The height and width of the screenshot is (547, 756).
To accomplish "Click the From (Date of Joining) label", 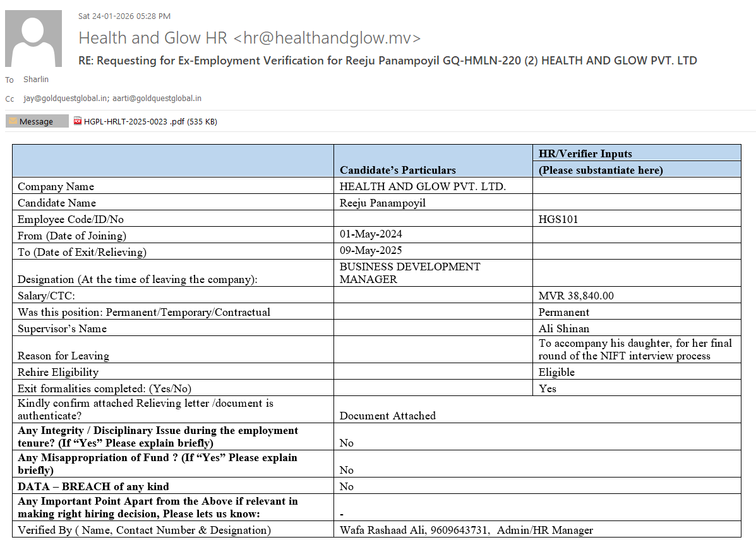I will (72, 236).
